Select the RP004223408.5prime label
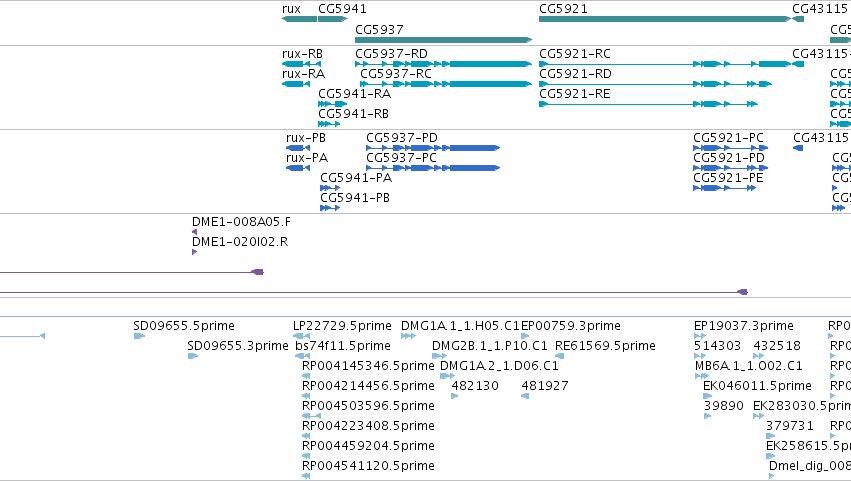851x481 pixels. click(x=368, y=426)
